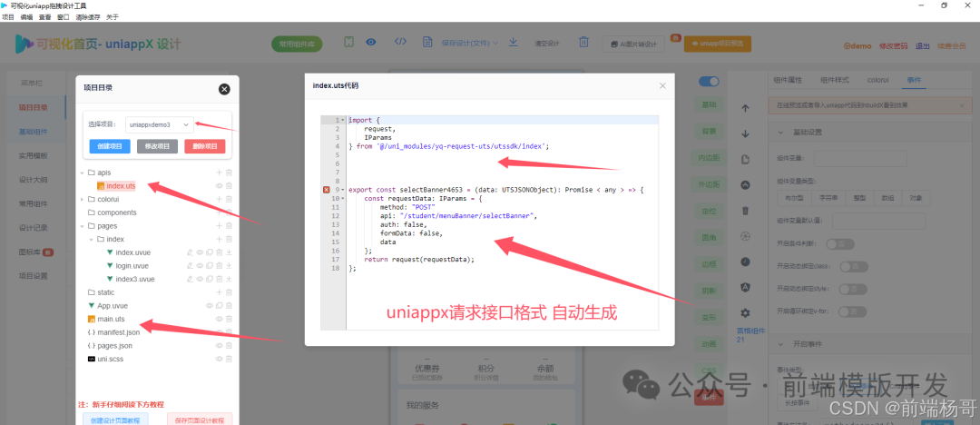Viewport: 980px width, 425px height.
Task: Toggle the eye icon on the manifest.json row
Action: [220, 332]
